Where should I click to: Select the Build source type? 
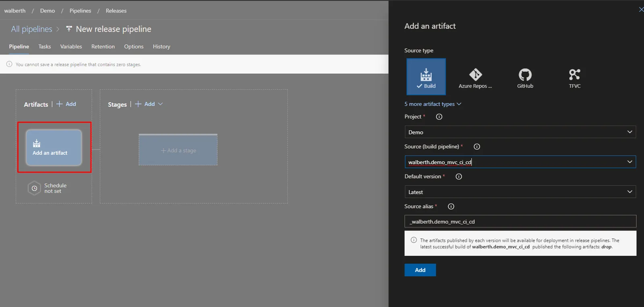point(426,77)
